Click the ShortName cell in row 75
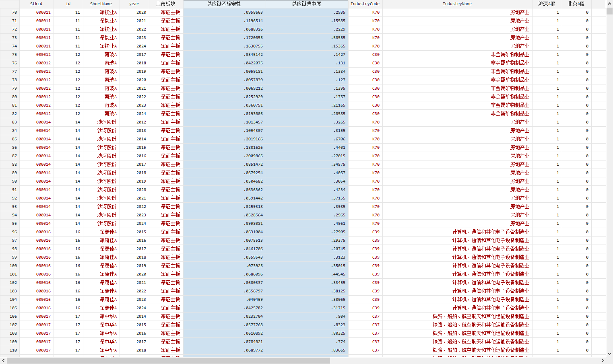 101,54
